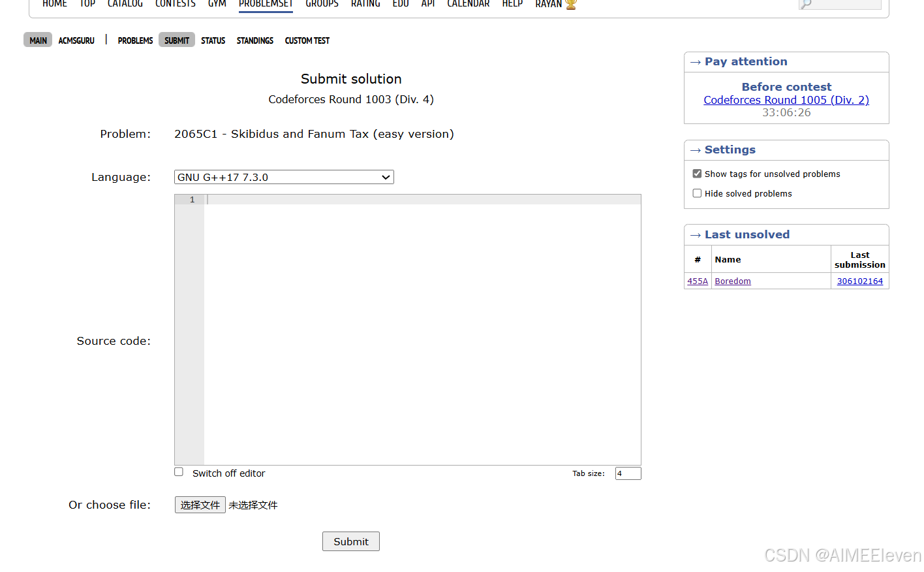Click the Submit solution heading
This screenshot has height=572, width=924.
(351, 79)
